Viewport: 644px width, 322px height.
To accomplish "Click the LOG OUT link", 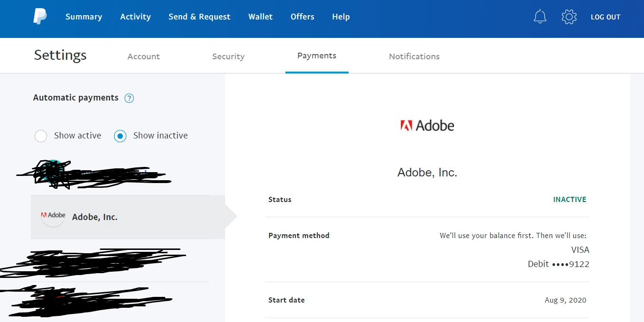I will [606, 17].
